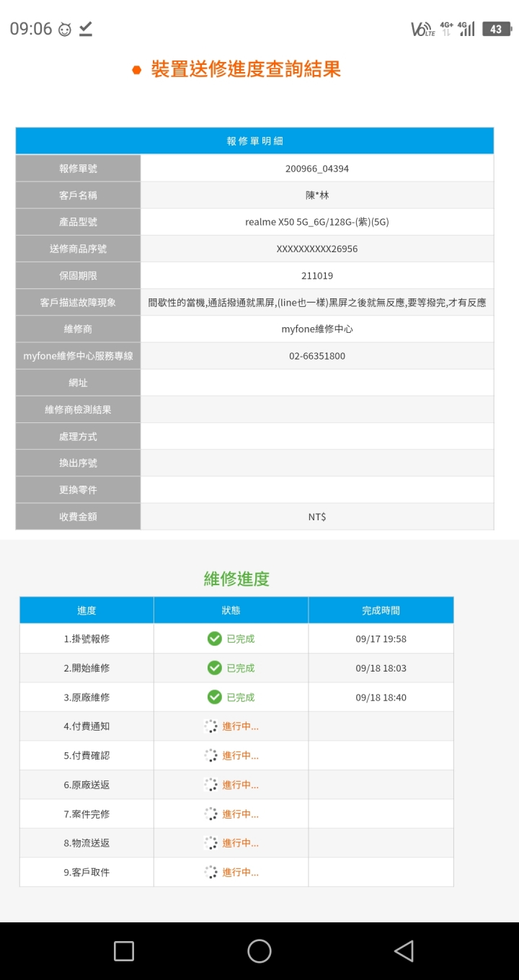Tap the repair vendor value myfone維修中心
519x980 pixels.
click(x=317, y=329)
